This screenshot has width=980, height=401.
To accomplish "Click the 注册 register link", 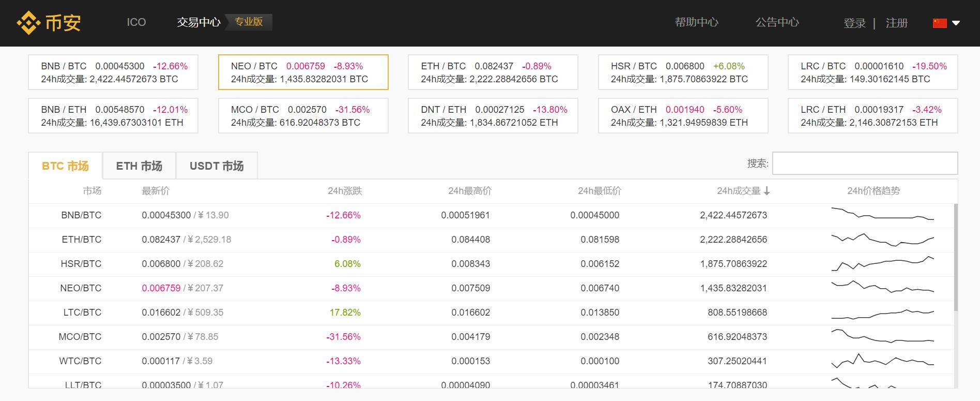I will (897, 23).
